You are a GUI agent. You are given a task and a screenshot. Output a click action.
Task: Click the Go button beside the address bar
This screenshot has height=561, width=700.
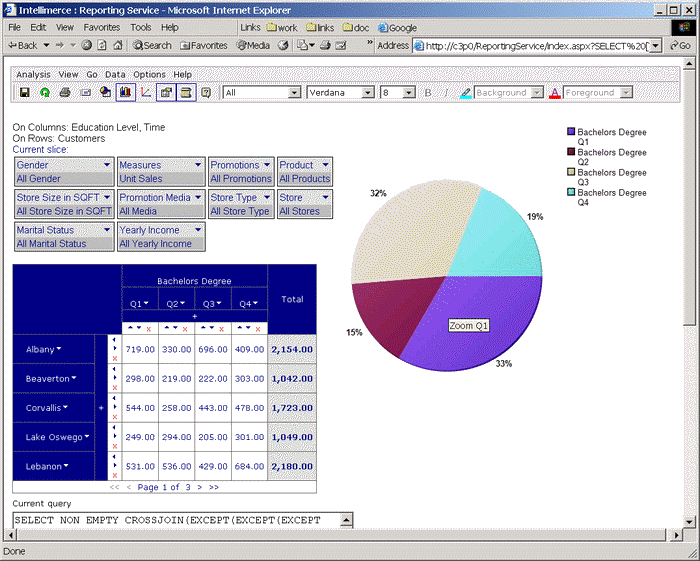(680, 45)
